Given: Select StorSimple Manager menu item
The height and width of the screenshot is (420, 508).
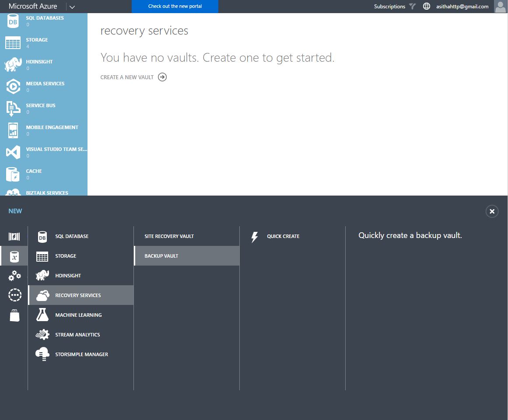Looking at the screenshot, I should 81,354.
